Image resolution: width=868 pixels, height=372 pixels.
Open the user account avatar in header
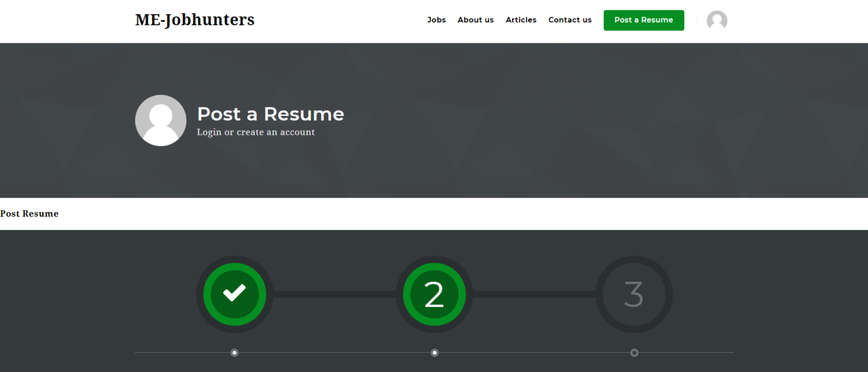pos(717,20)
